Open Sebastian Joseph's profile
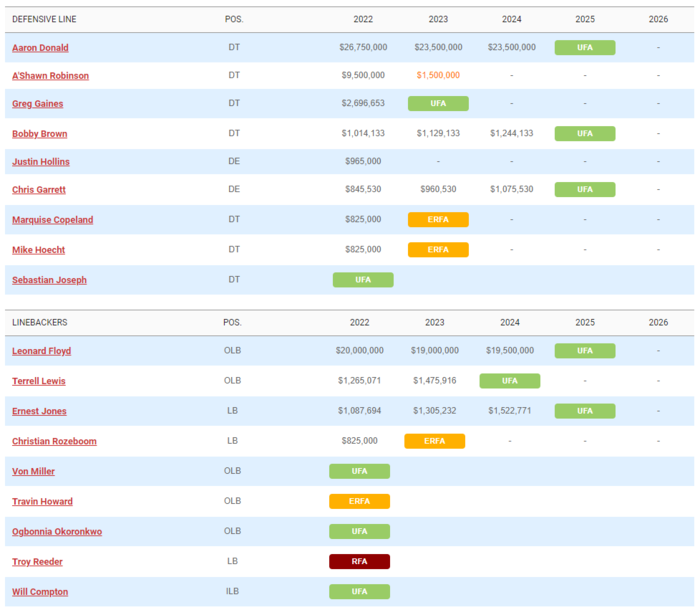The height and width of the screenshot is (615, 700). coord(49,280)
